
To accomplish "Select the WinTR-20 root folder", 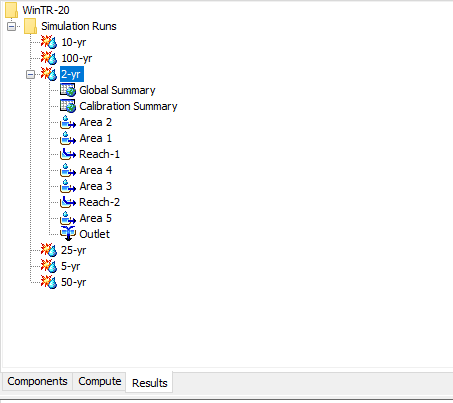I will tap(46, 10).
